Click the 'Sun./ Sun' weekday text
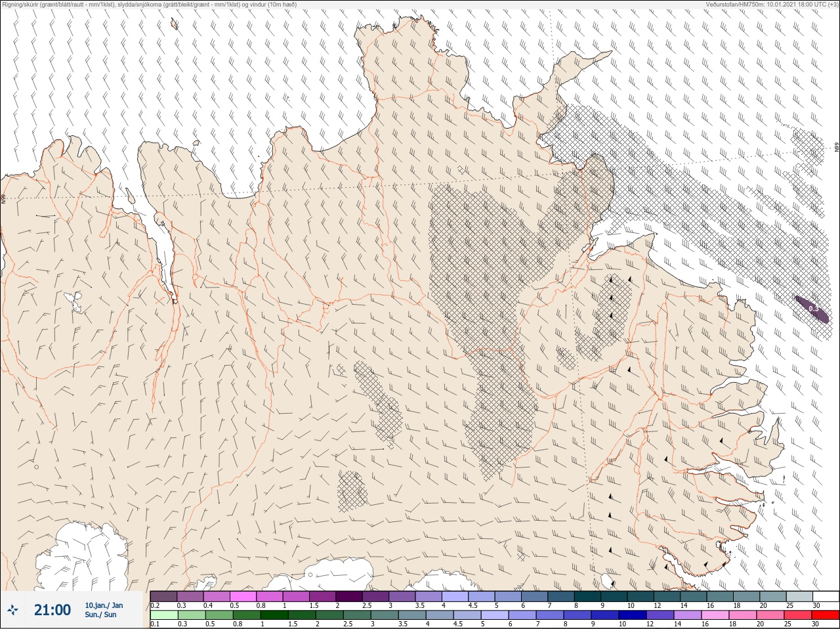The width and height of the screenshot is (840, 629). [x=100, y=615]
